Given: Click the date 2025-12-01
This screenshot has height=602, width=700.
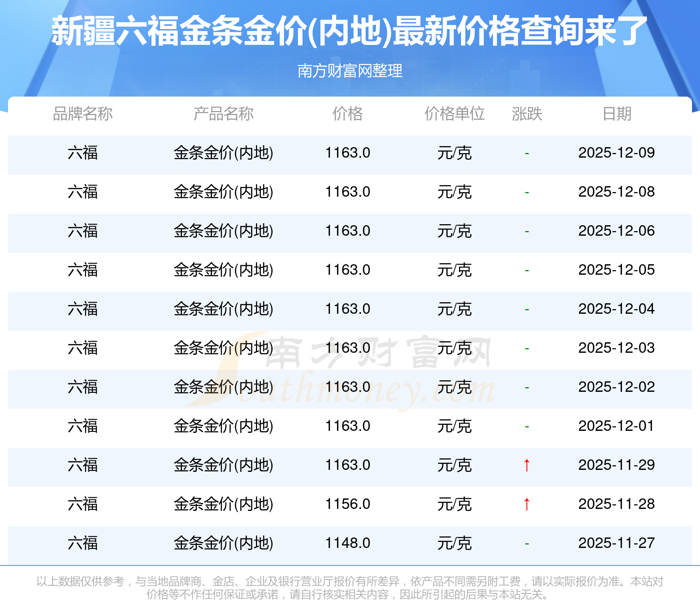Looking at the screenshot, I should 616,426.
